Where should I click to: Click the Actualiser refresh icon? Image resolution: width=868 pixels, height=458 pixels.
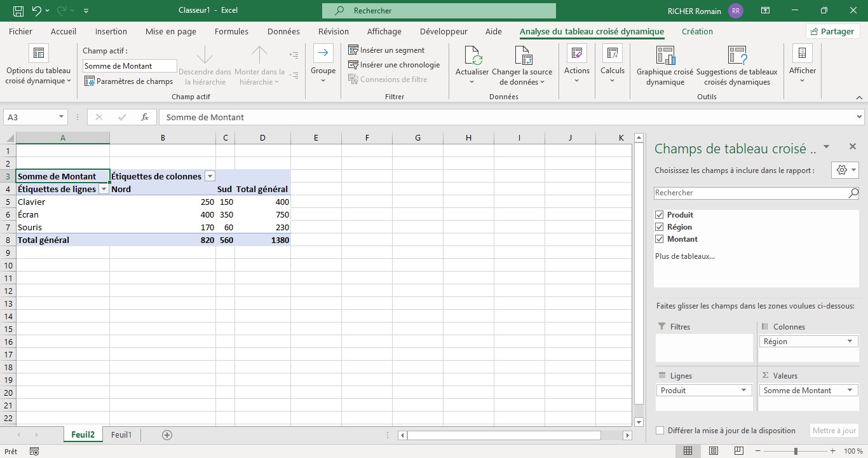[x=472, y=55]
